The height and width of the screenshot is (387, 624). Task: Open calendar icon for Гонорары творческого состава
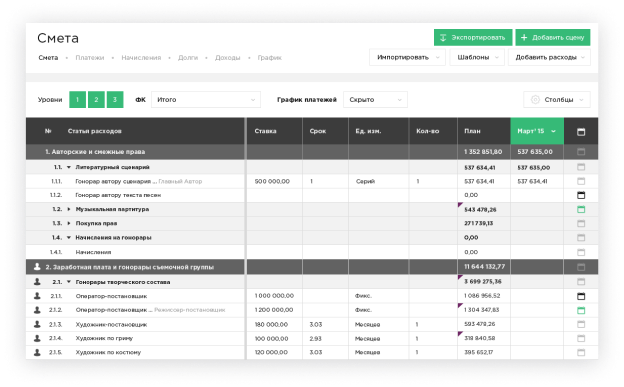[x=581, y=282]
